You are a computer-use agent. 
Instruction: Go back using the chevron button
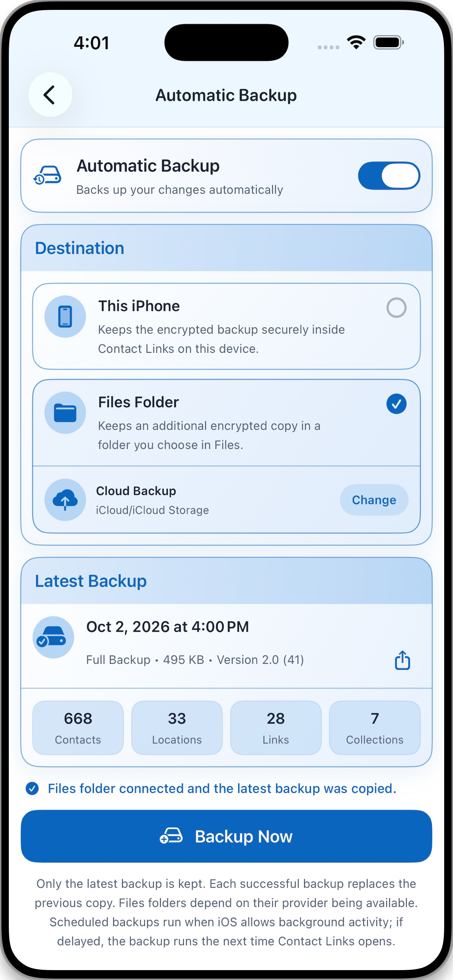point(50,95)
